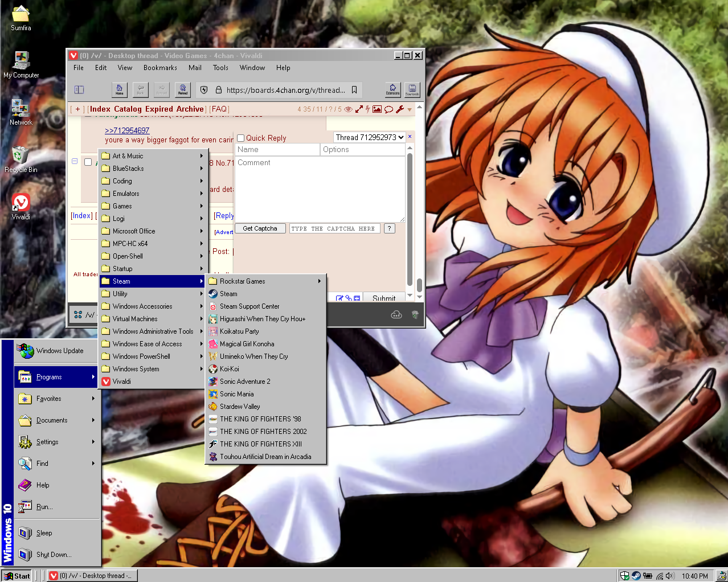Launch Steam from the Steam submenu
The width and height of the screenshot is (728, 582).
pos(265,294)
